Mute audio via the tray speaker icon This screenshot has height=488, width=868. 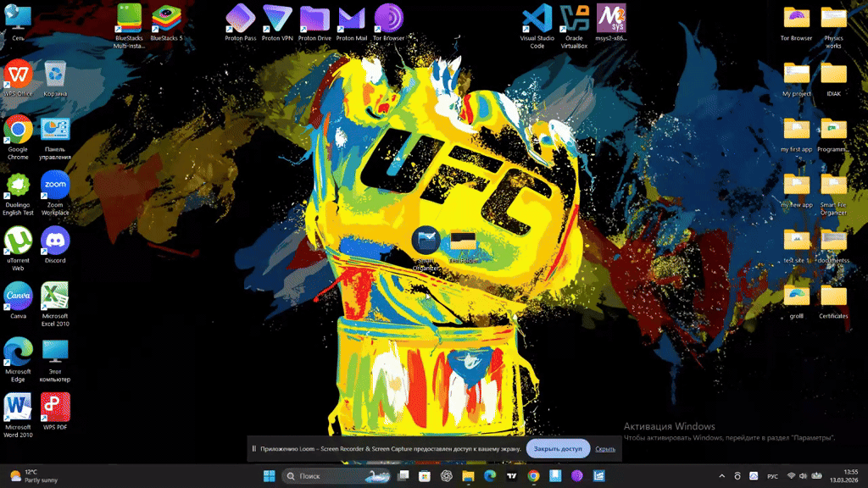click(803, 476)
